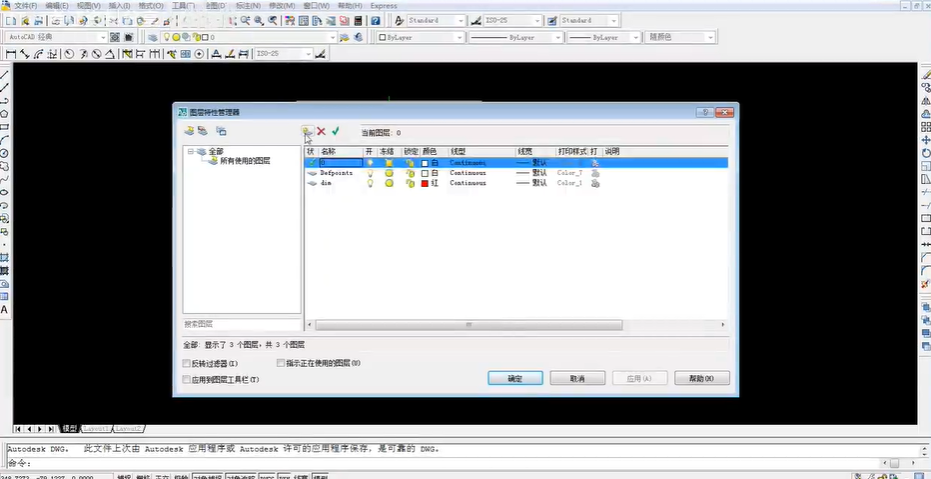
Task: Open the layer states manager icon
Action: (221, 131)
